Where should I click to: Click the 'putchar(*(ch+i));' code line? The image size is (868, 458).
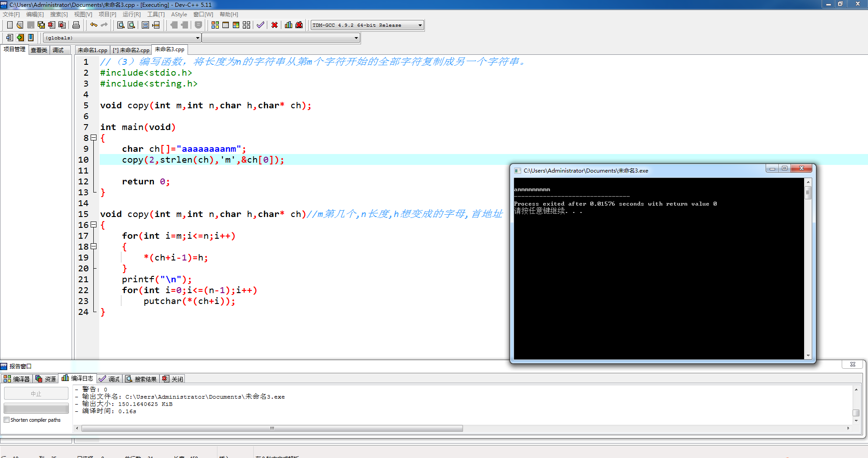189,301
